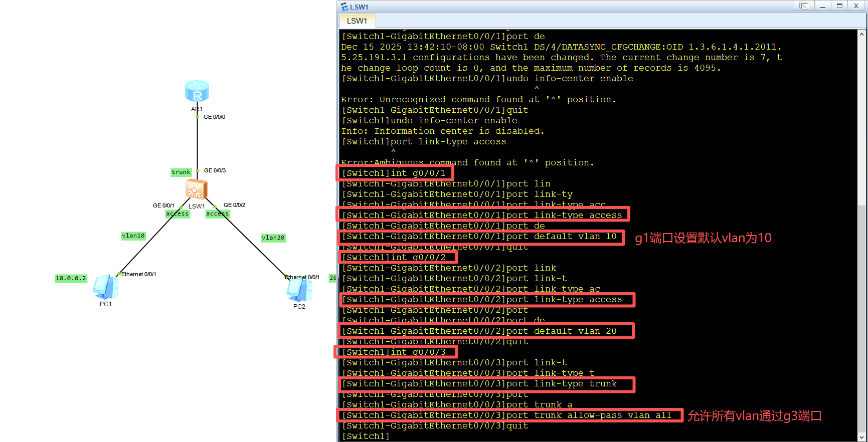Select the access label under GE 0/0/2
The image size is (868, 442).
coord(217,213)
